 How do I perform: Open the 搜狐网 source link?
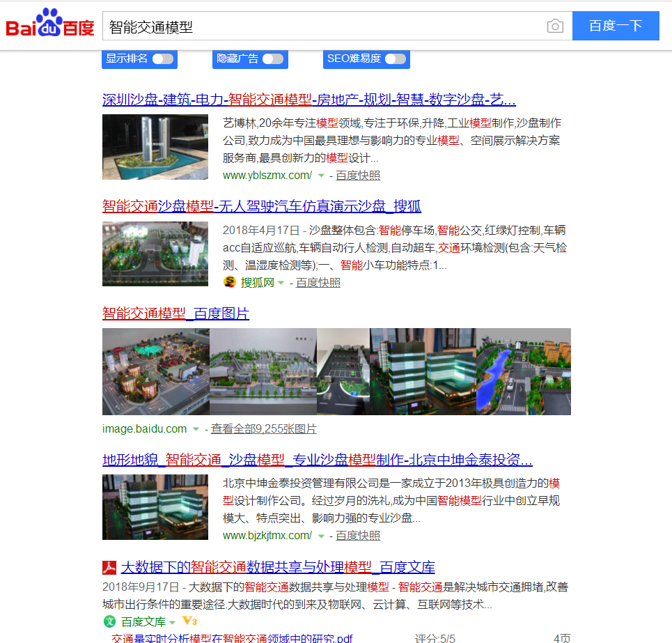click(257, 283)
